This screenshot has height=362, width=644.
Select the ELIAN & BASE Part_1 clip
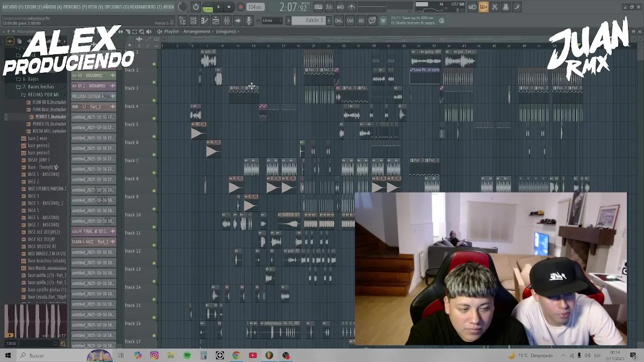[x=94, y=242]
